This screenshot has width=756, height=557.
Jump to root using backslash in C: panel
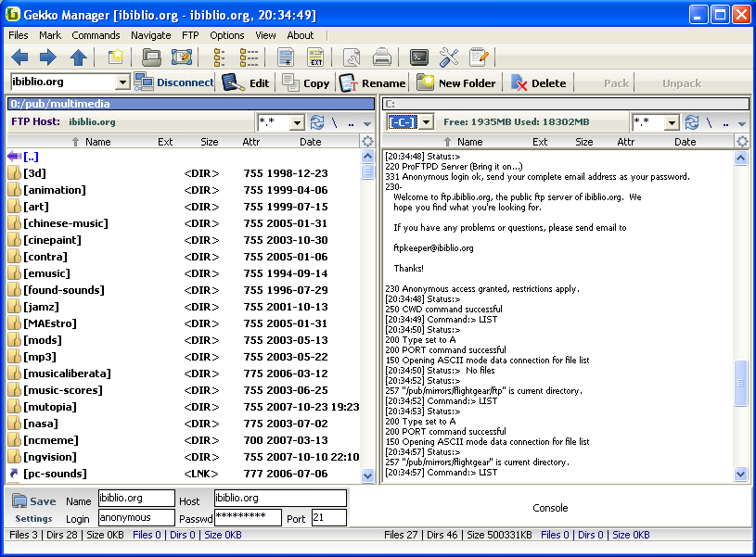(709, 122)
